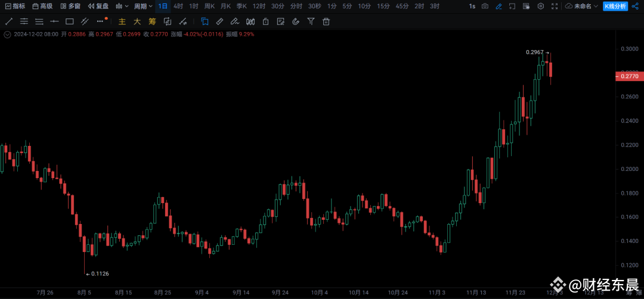644x299 pixels.
Task: Open the 多窗 multi-window layout
Action: [x=70, y=6]
